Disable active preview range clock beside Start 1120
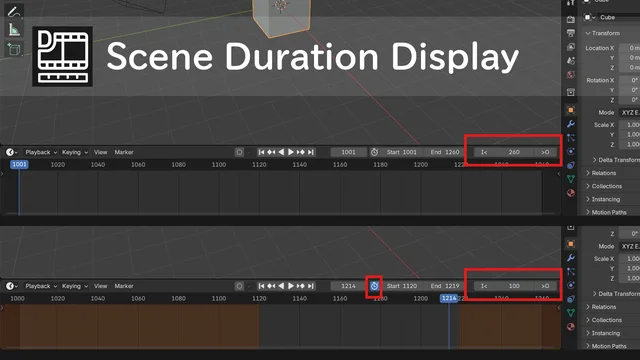The height and width of the screenshot is (360, 640). point(374,286)
